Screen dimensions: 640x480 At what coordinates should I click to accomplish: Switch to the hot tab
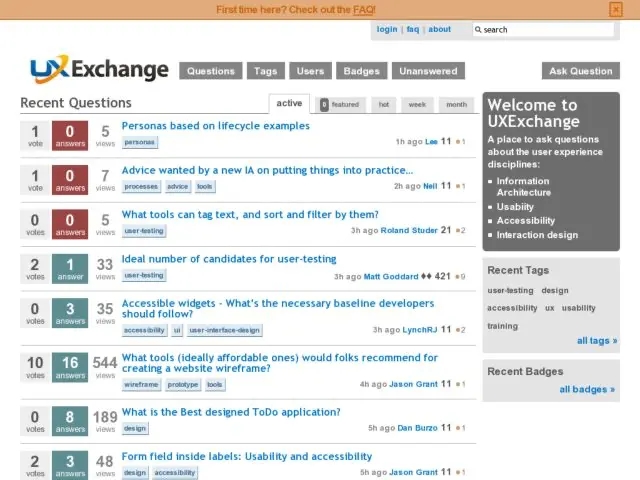tap(384, 104)
